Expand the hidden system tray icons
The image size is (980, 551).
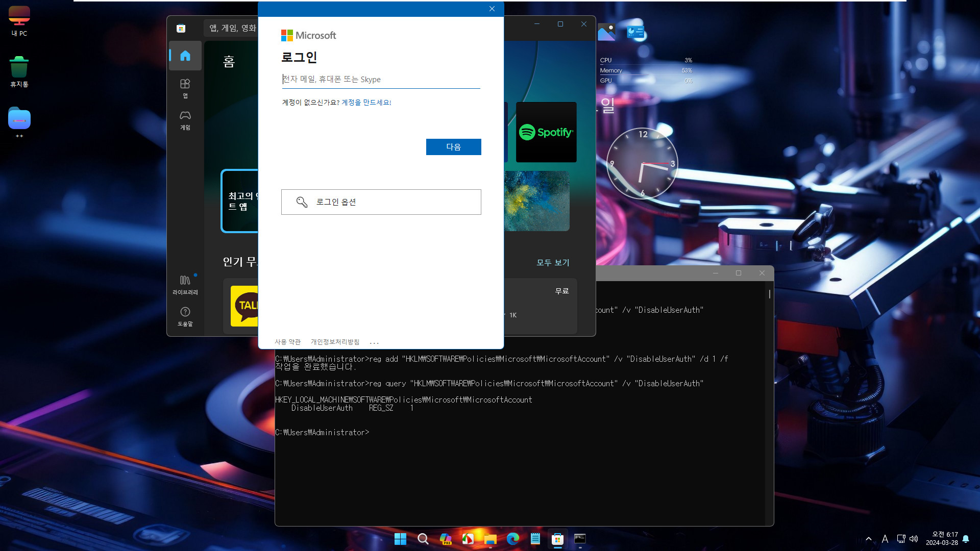tap(869, 539)
